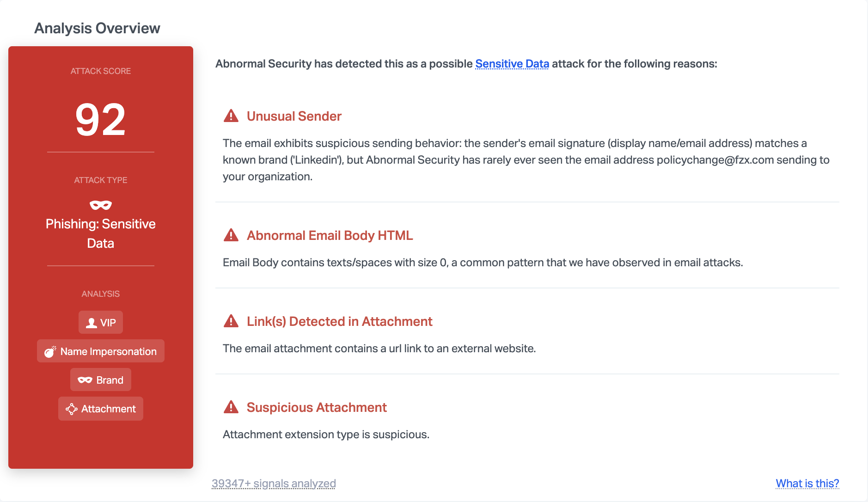Image resolution: width=868 pixels, height=502 pixels.
Task: Click the Link(s) Detected in Attachment warning icon
Action: point(231,321)
